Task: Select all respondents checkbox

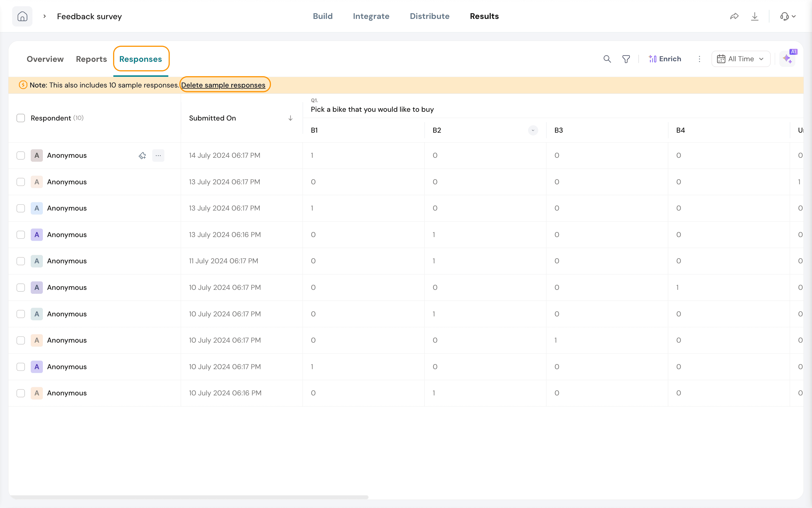Action: click(21, 118)
